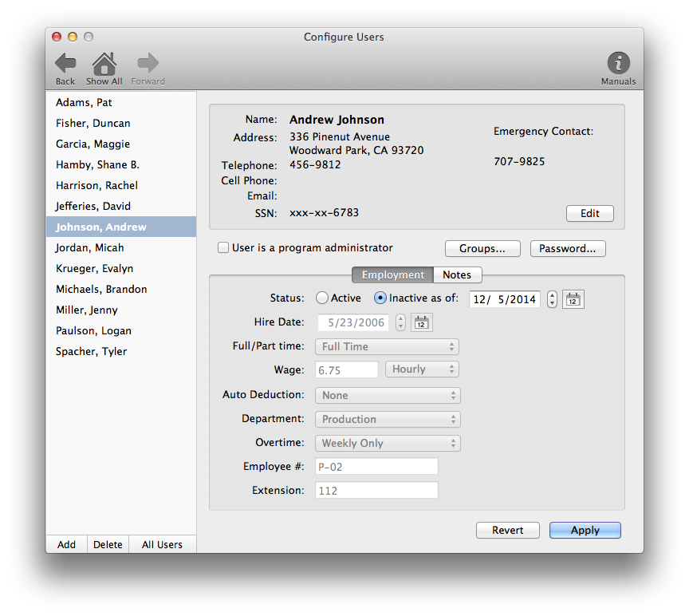Select user Harrison, Rachel
Viewport: 689px width, 616px height.
(121, 185)
